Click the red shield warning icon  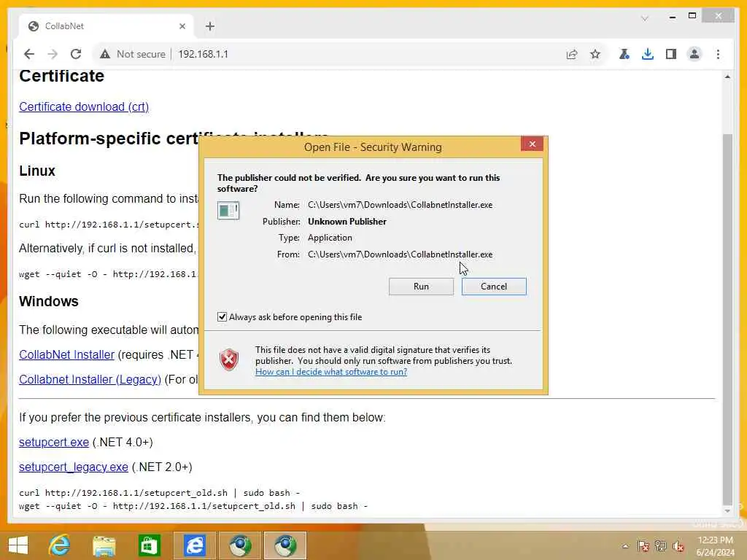228,359
